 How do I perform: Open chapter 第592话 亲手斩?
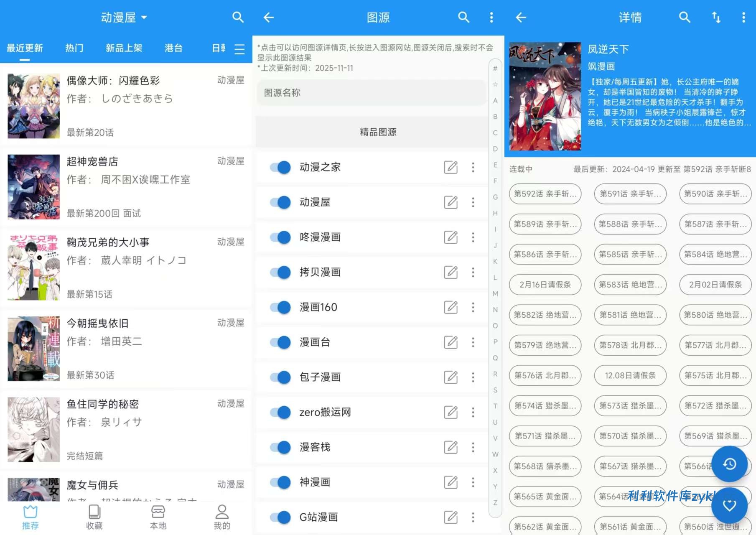[x=545, y=194]
